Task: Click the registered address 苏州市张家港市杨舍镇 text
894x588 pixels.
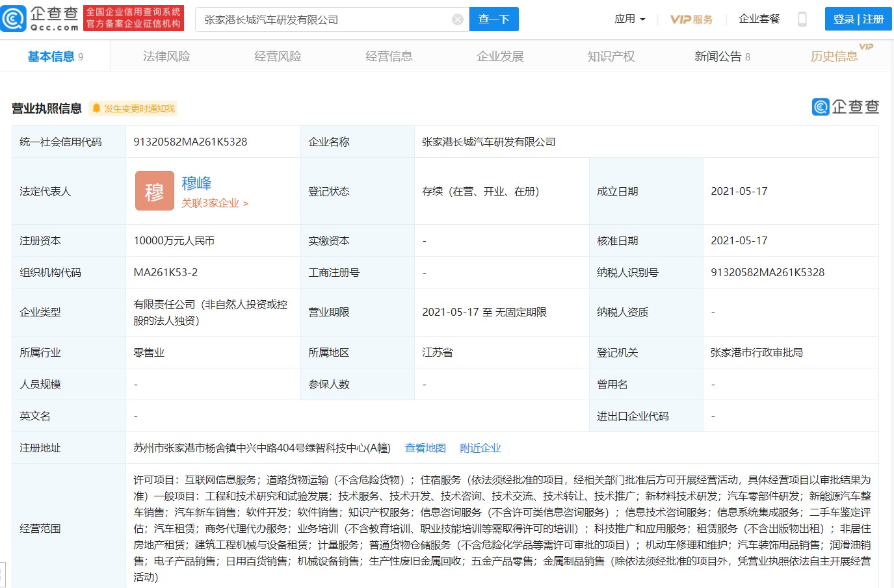Action: 262,448
